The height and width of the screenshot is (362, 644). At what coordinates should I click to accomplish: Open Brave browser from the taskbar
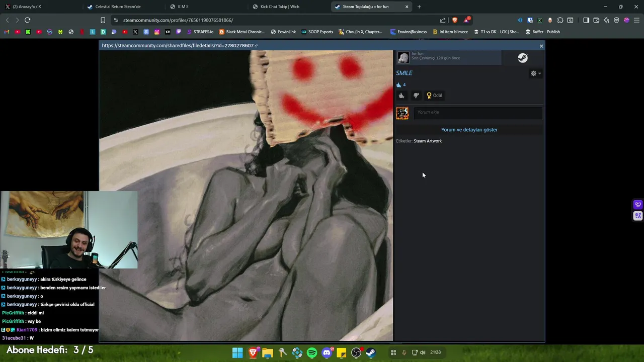pos(253,352)
